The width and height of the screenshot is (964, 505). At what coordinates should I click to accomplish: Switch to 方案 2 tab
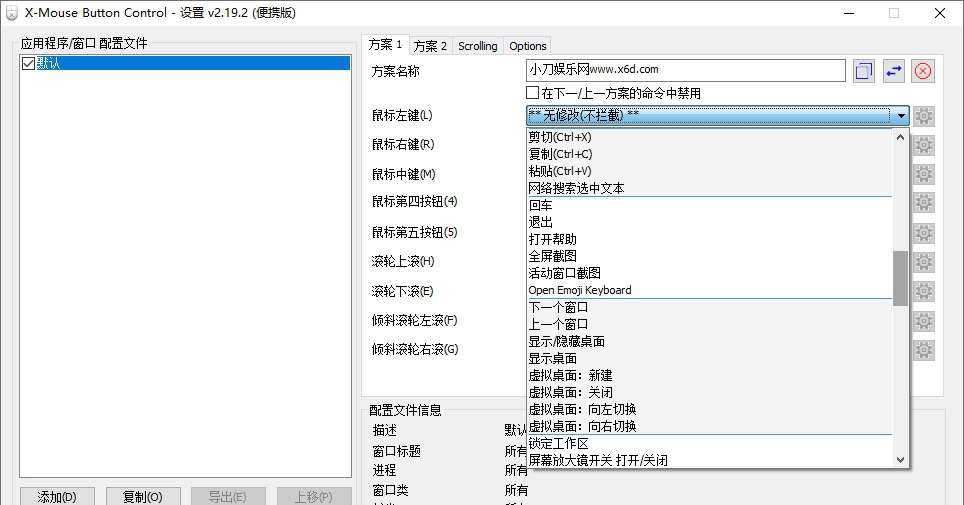pos(430,46)
